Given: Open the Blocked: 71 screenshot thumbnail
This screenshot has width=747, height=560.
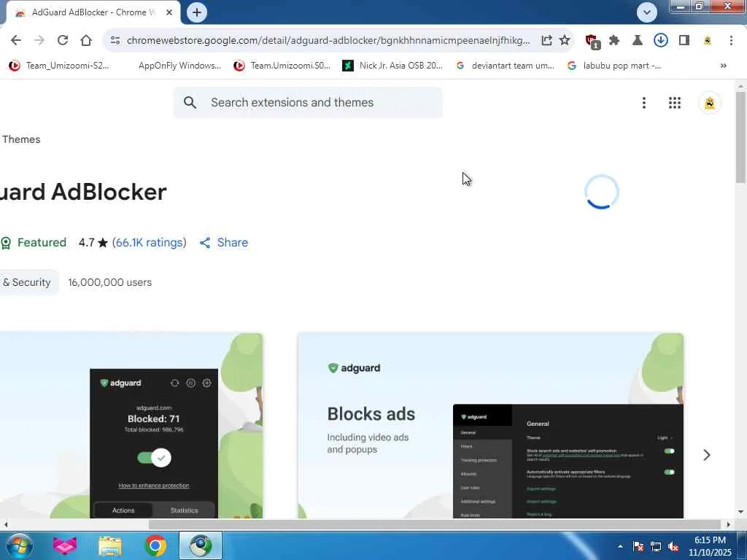Looking at the screenshot, I should tap(131, 426).
